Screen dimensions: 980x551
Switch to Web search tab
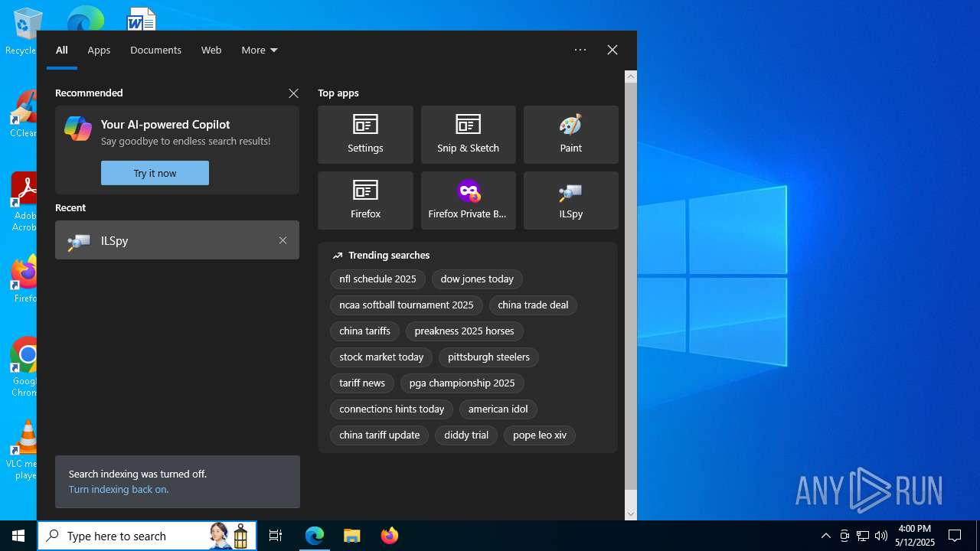(x=211, y=50)
